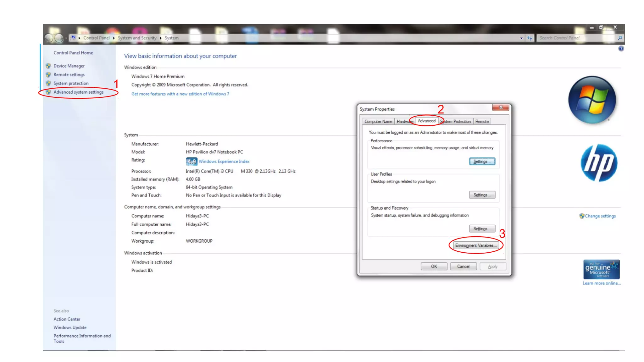644x362 pixels.
Task: Open Windows Experience Index link
Action: pos(224,162)
